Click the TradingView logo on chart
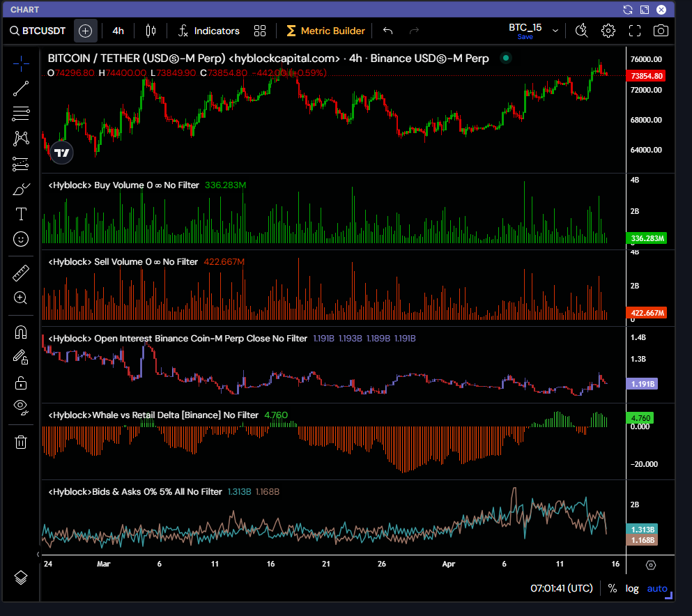This screenshot has width=692, height=616. point(62,153)
